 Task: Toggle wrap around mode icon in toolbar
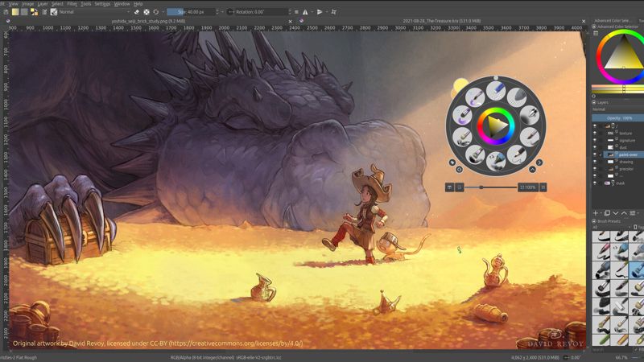pos(334,12)
